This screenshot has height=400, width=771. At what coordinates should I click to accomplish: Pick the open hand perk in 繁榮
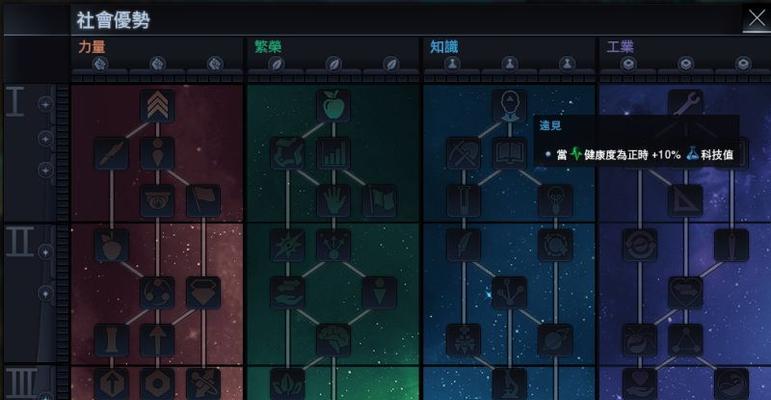point(333,201)
